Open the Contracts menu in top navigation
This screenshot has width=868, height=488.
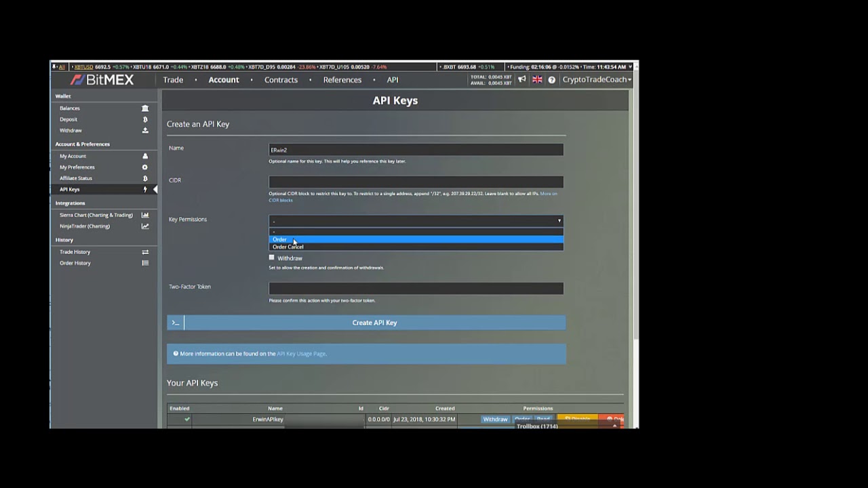281,80
